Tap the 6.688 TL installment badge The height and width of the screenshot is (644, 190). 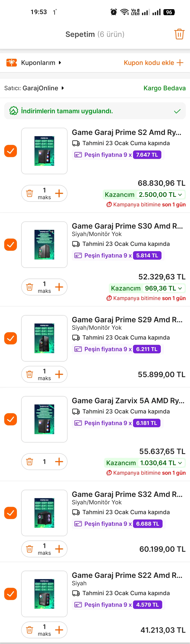coord(147,524)
